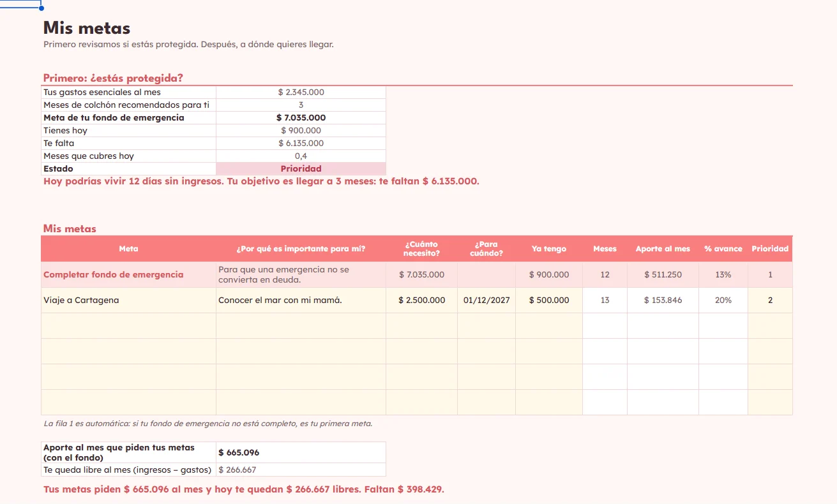Click the "$ 2.345.000" essential expenses value
The image size is (837, 504).
tap(301, 93)
